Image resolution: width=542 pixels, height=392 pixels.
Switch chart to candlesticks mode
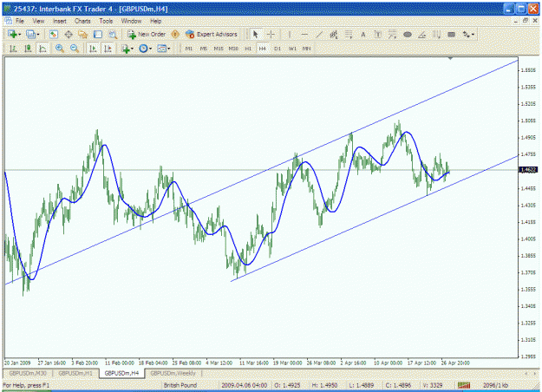pyautogui.click(x=28, y=49)
